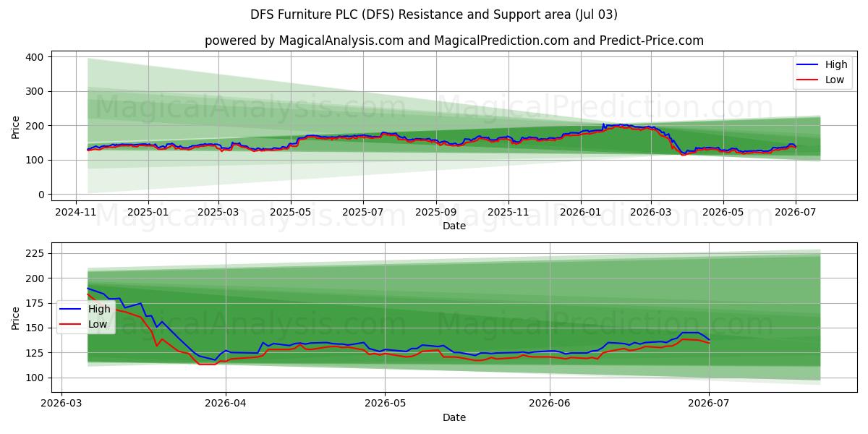Click the top chart x-axis label '2026-05'

tap(723, 213)
